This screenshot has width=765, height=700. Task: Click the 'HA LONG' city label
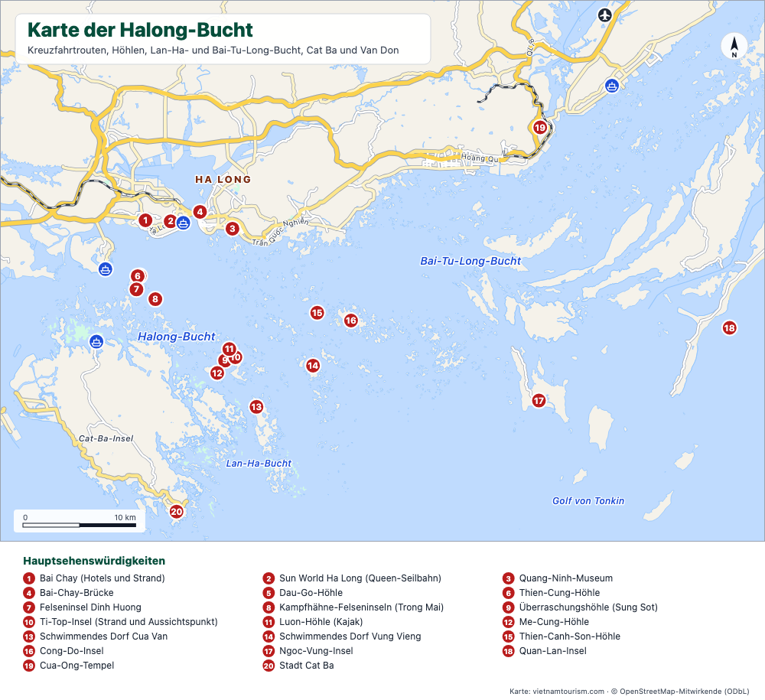(x=223, y=180)
